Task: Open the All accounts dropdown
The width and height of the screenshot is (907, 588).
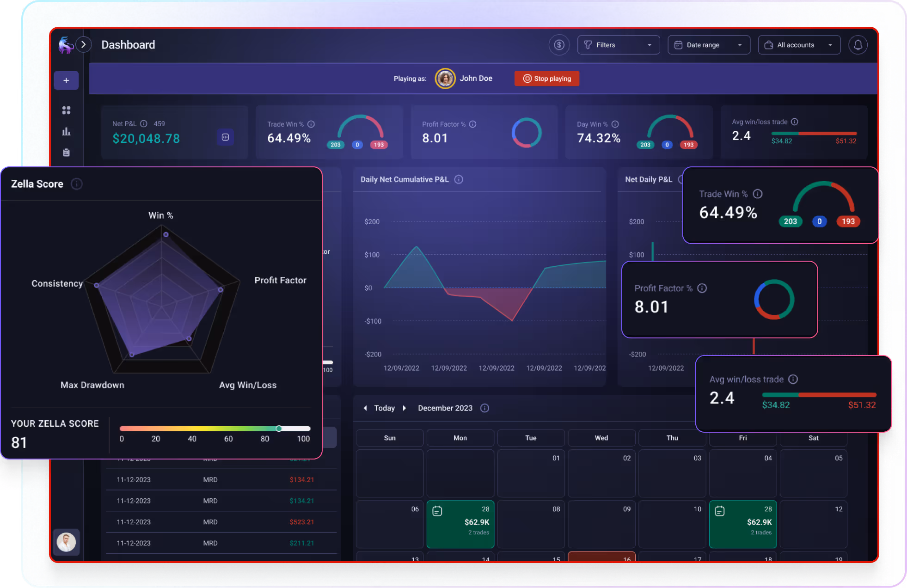Action: coord(799,45)
